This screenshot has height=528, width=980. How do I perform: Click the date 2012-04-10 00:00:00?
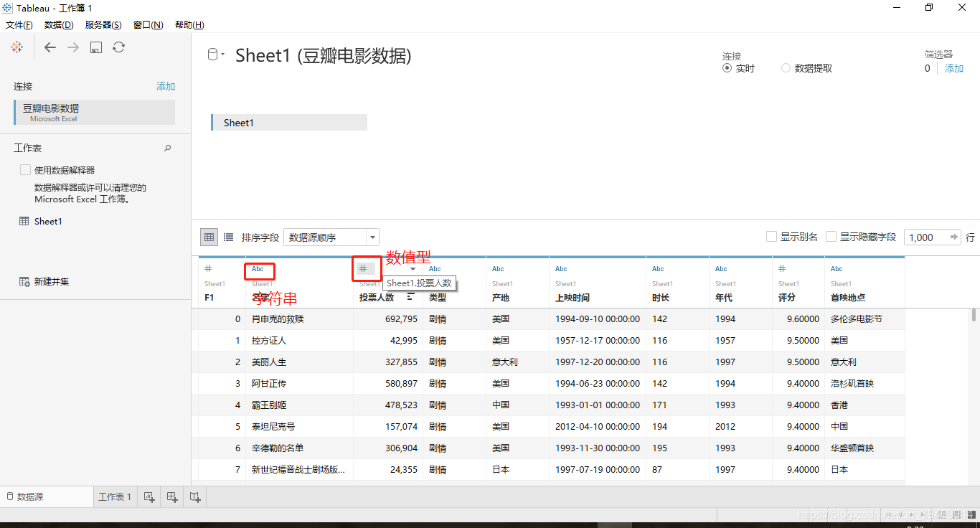[x=598, y=426]
